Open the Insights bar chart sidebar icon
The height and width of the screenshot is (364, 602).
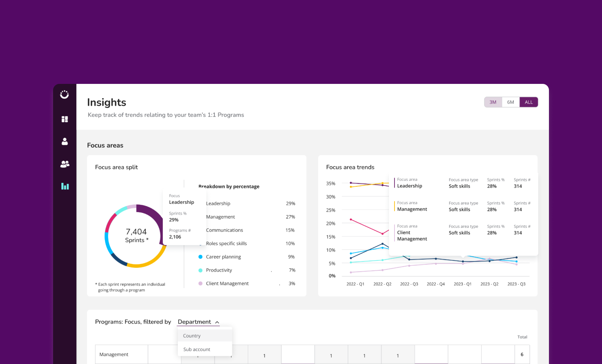coord(65,186)
